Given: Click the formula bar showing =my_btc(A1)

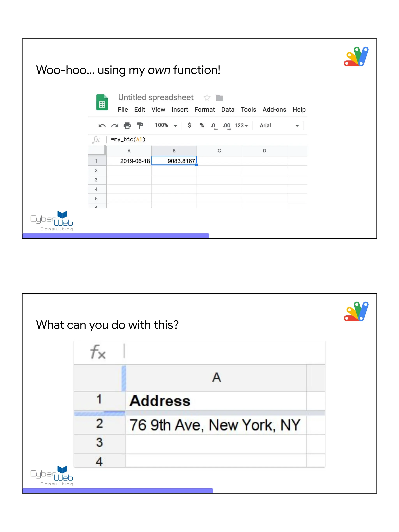Looking at the screenshot, I should click(207, 139).
